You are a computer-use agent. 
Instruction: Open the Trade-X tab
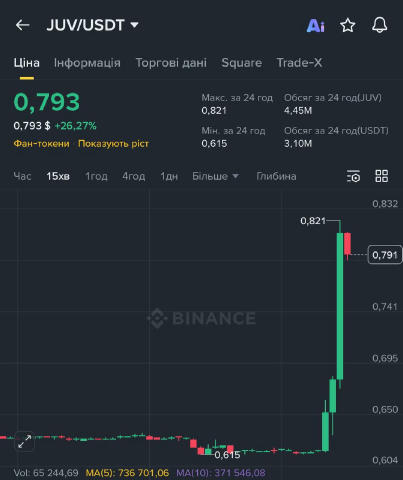tap(299, 63)
